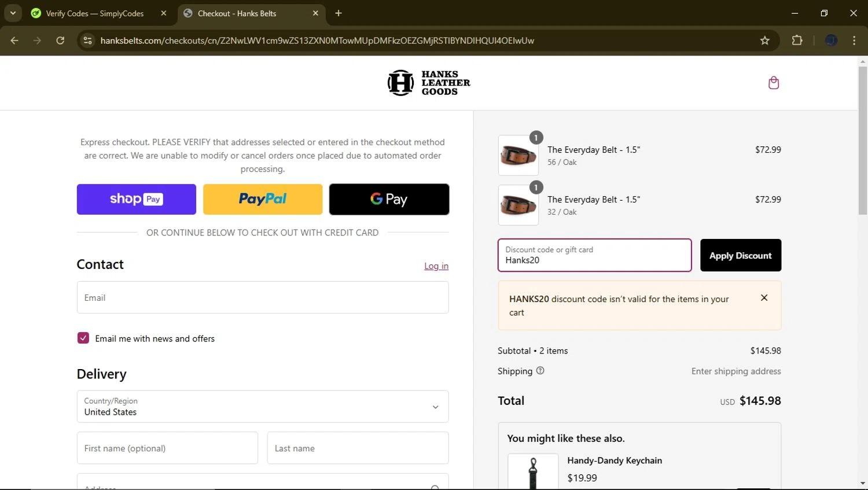Dismiss the HANKS20 invalid code message

coord(764,298)
